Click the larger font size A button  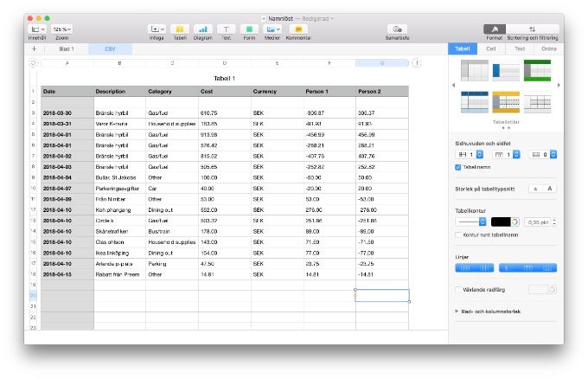pos(550,188)
